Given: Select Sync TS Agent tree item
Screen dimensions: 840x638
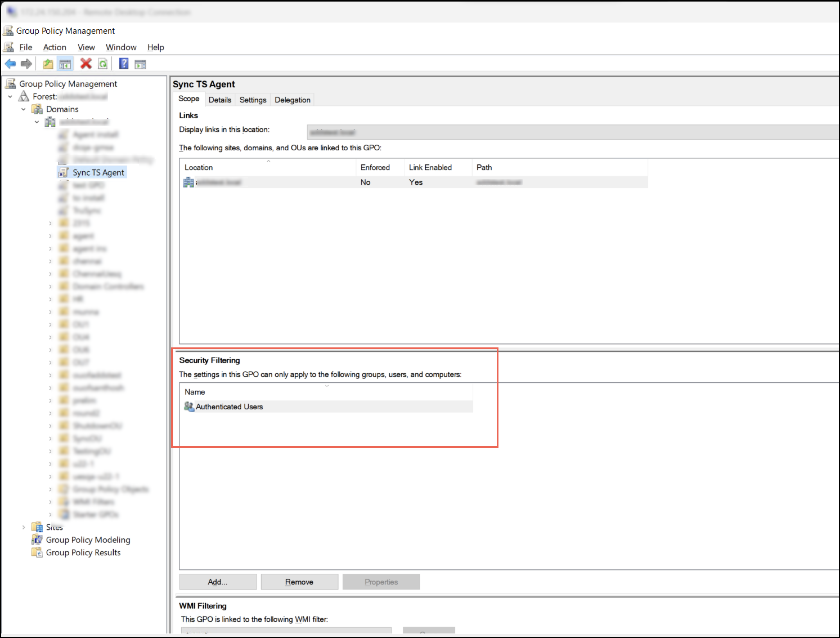Looking at the screenshot, I should 98,173.
